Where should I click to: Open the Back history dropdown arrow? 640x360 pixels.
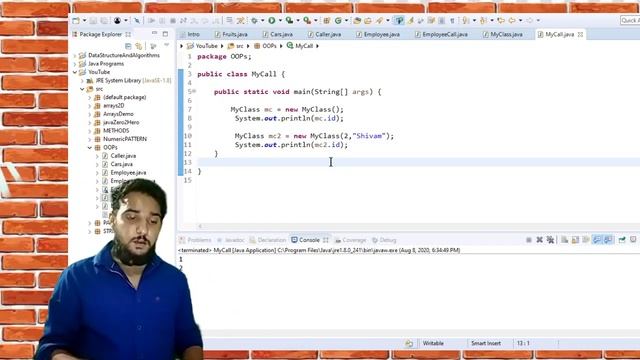(520, 20)
